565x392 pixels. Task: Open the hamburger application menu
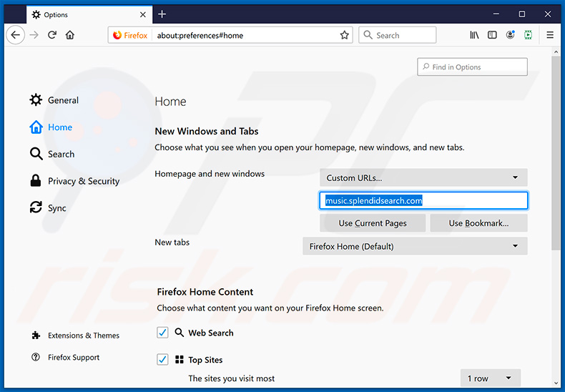point(550,35)
